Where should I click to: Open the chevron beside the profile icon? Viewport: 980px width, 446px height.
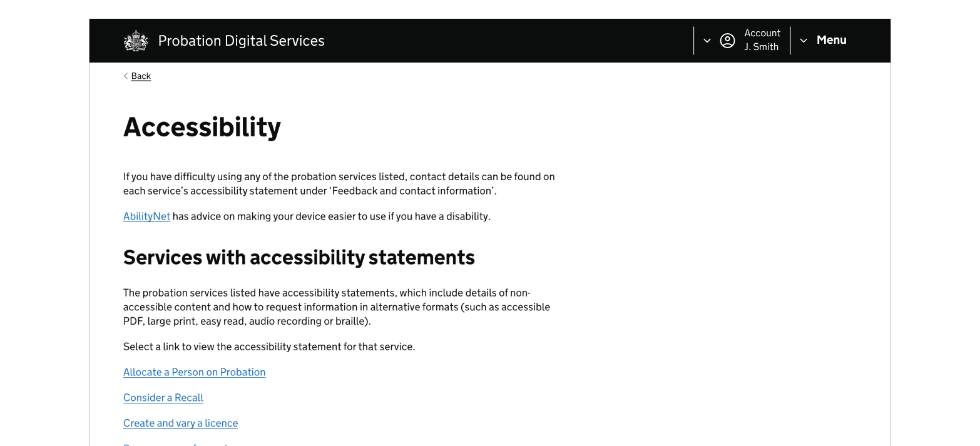coord(707,40)
